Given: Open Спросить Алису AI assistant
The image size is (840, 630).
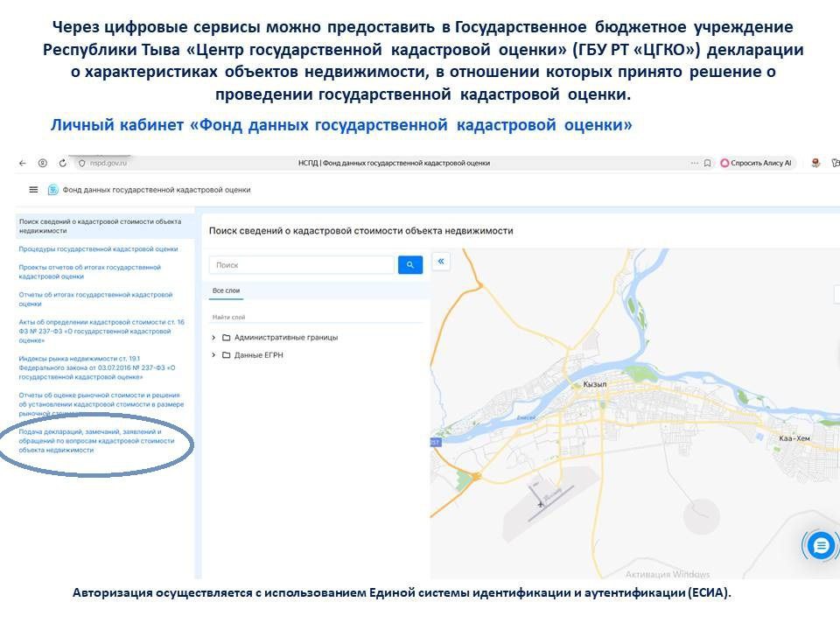Looking at the screenshot, I should point(757,163).
